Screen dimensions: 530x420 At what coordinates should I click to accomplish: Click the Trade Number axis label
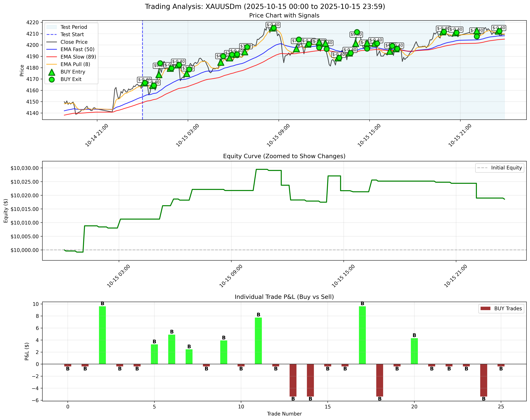284,414
